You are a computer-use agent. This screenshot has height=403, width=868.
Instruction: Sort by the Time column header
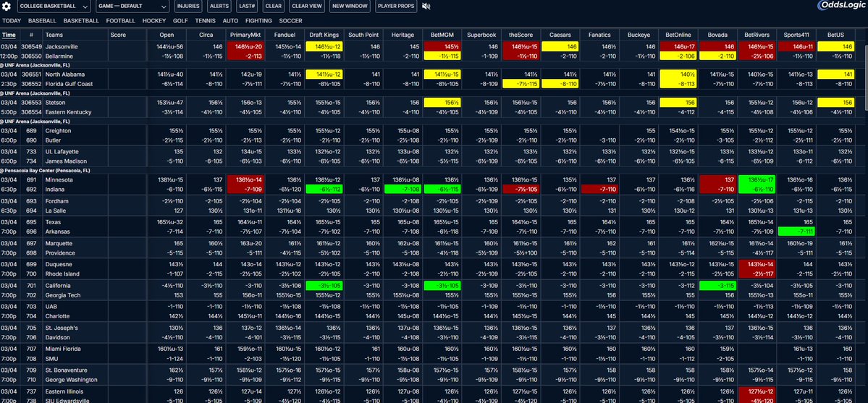(9, 35)
